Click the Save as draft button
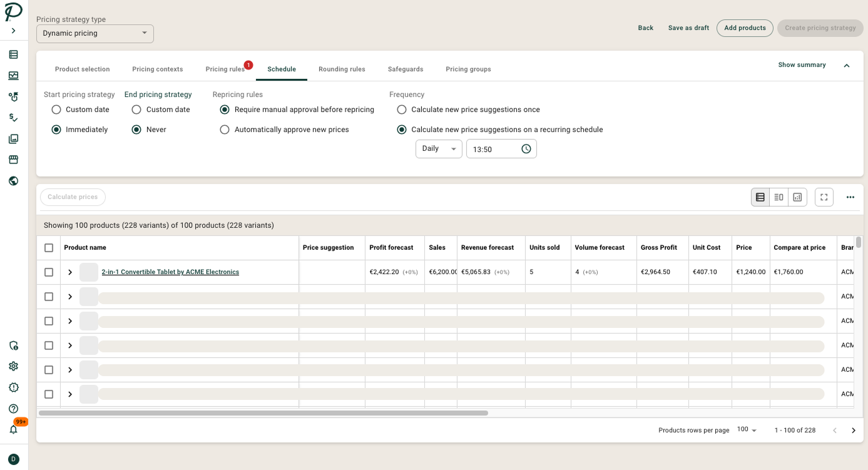The width and height of the screenshot is (868, 470). pyautogui.click(x=688, y=28)
